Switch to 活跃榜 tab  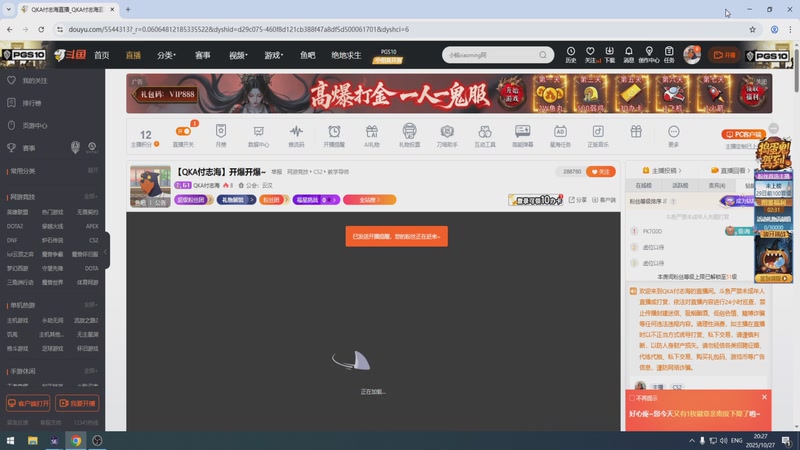click(x=680, y=186)
